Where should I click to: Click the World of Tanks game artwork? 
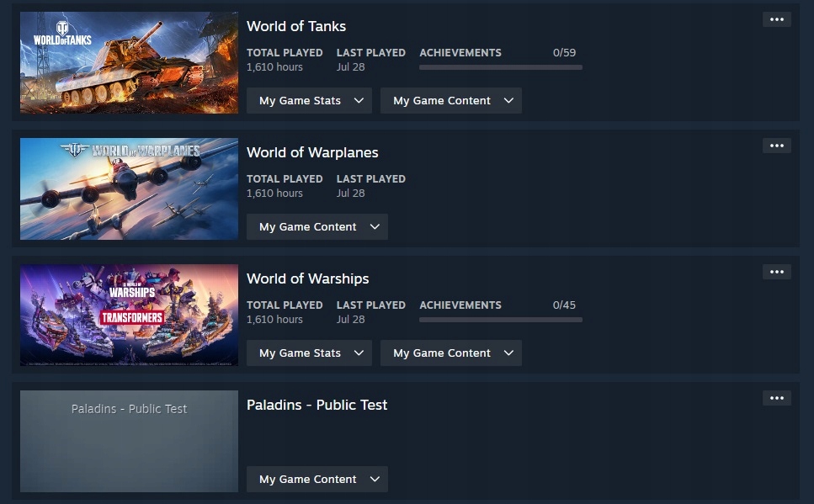[x=130, y=63]
